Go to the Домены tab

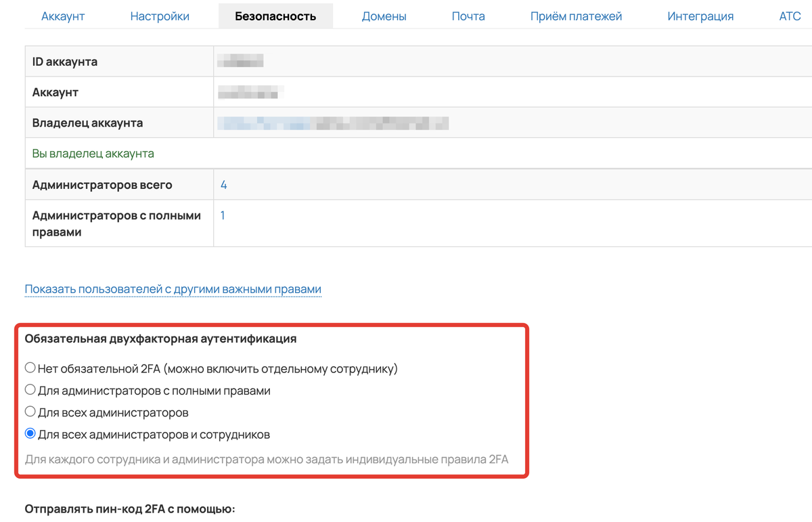tap(384, 16)
